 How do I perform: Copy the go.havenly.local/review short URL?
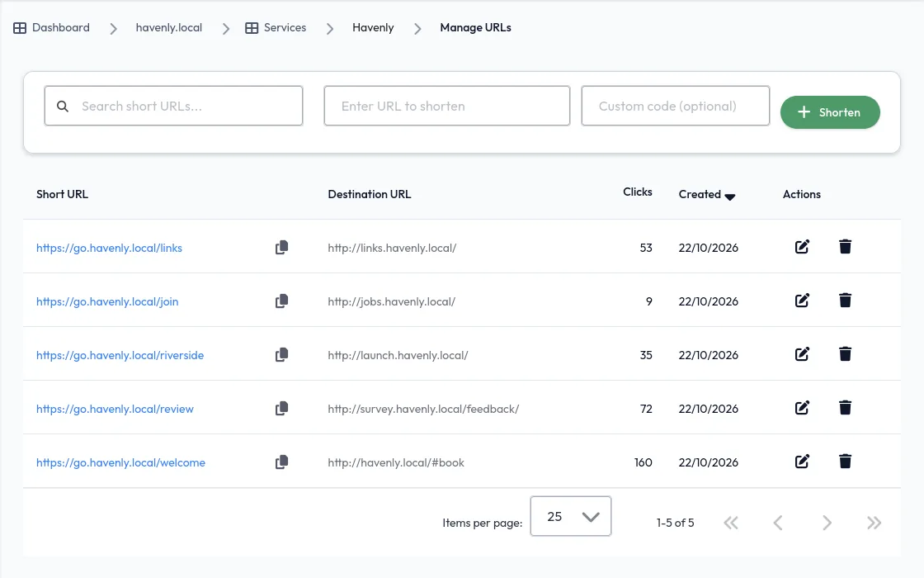coord(281,408)
